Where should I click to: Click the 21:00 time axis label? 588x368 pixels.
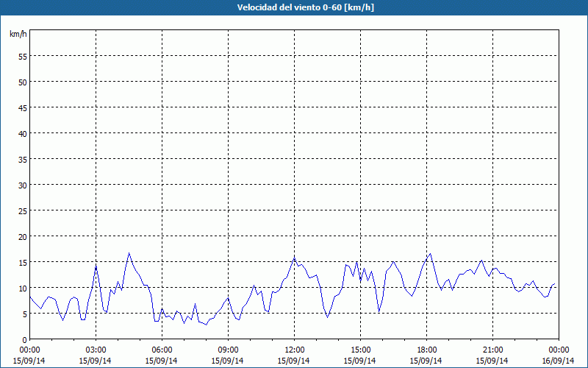tap(492, 350)
